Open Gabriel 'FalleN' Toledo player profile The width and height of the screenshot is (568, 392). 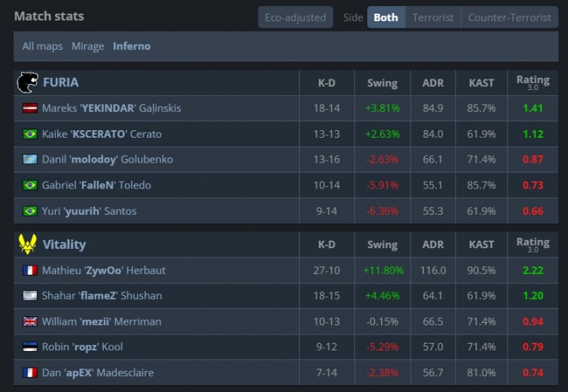[96, 185]
